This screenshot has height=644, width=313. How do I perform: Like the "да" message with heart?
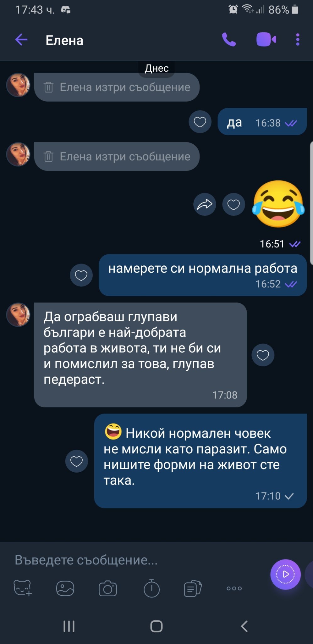click(200, 122)
